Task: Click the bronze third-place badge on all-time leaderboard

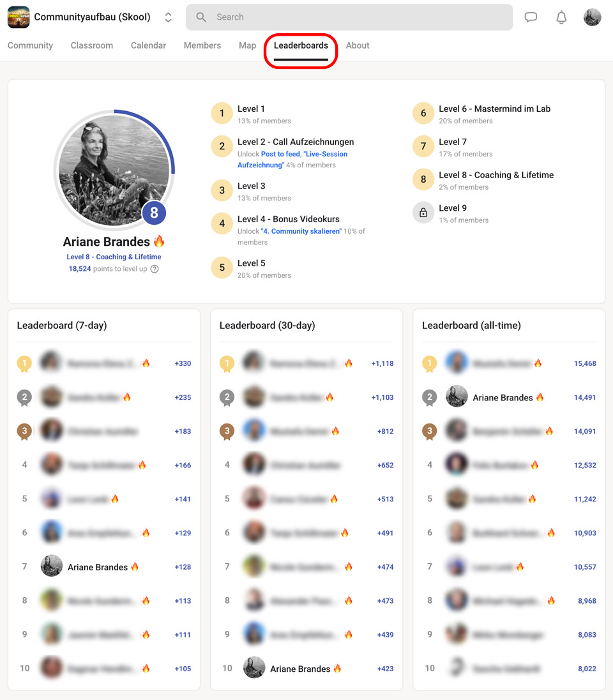Action: tap(429, 430)
